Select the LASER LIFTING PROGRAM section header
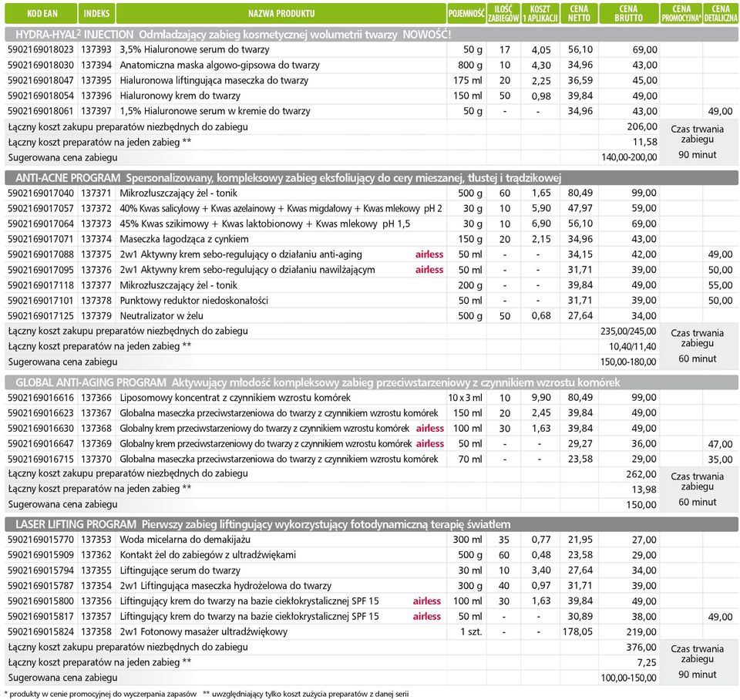740x700 pixels. 372,524
